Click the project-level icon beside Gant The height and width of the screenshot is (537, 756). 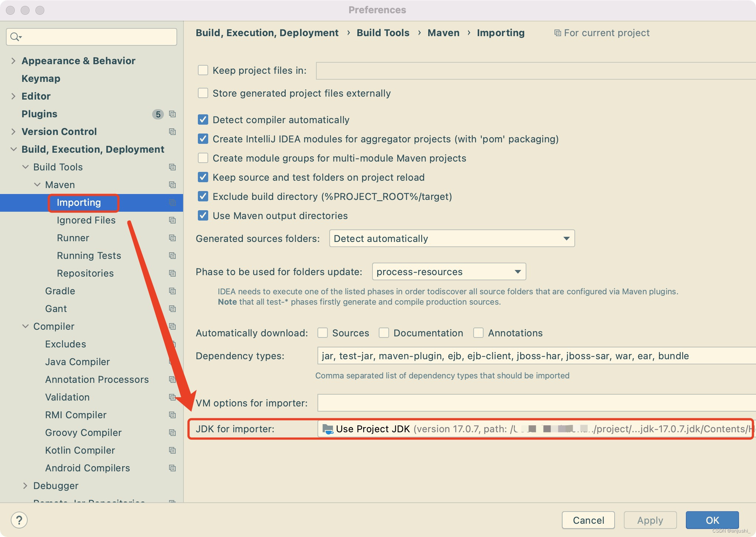(172, 309)
